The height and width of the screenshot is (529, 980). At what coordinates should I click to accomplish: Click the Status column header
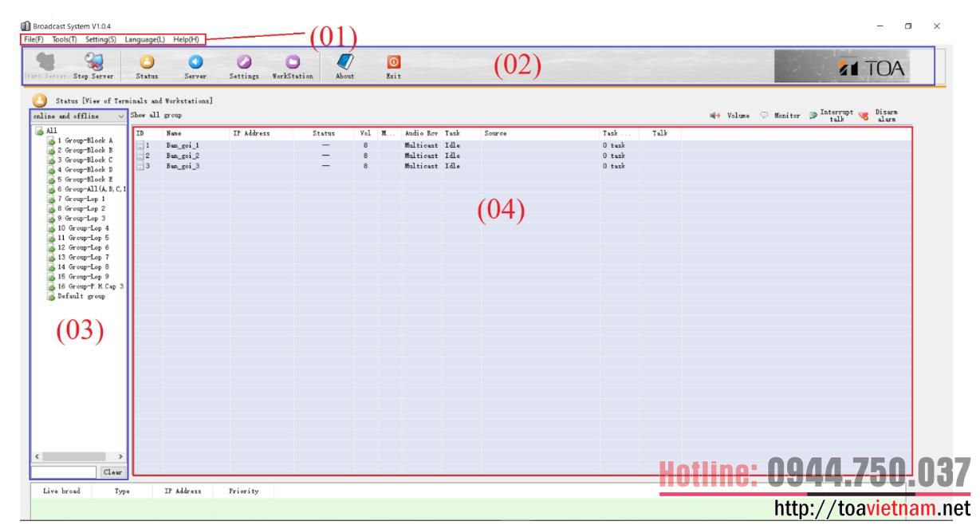pos(324,134)
